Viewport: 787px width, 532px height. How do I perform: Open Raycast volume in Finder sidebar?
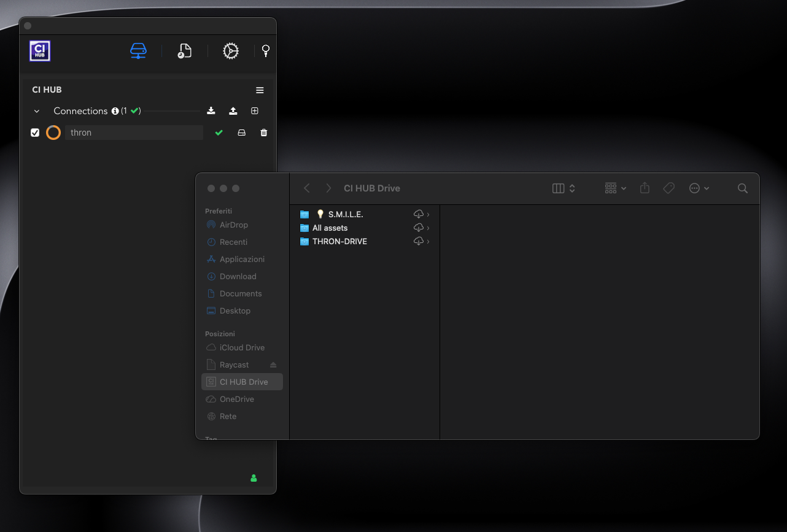(235, 364)
